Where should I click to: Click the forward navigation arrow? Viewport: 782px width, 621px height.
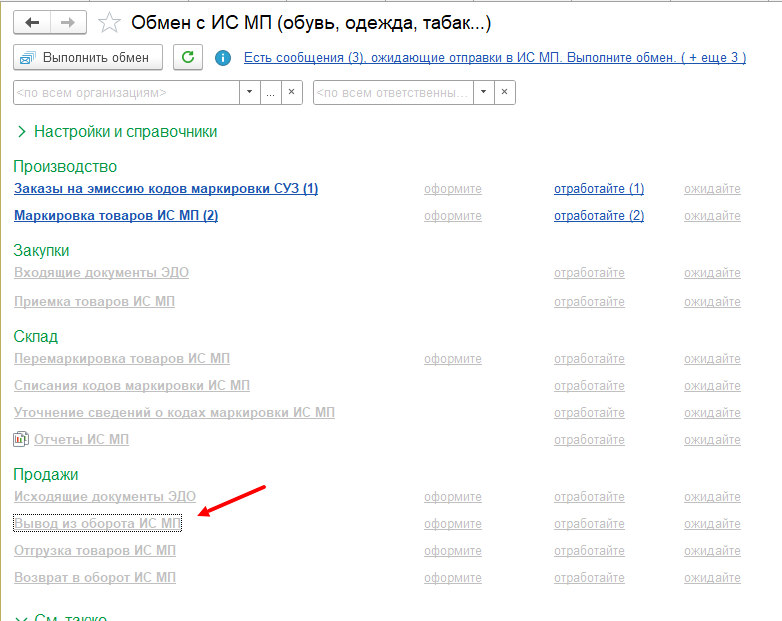click(68, 22)
